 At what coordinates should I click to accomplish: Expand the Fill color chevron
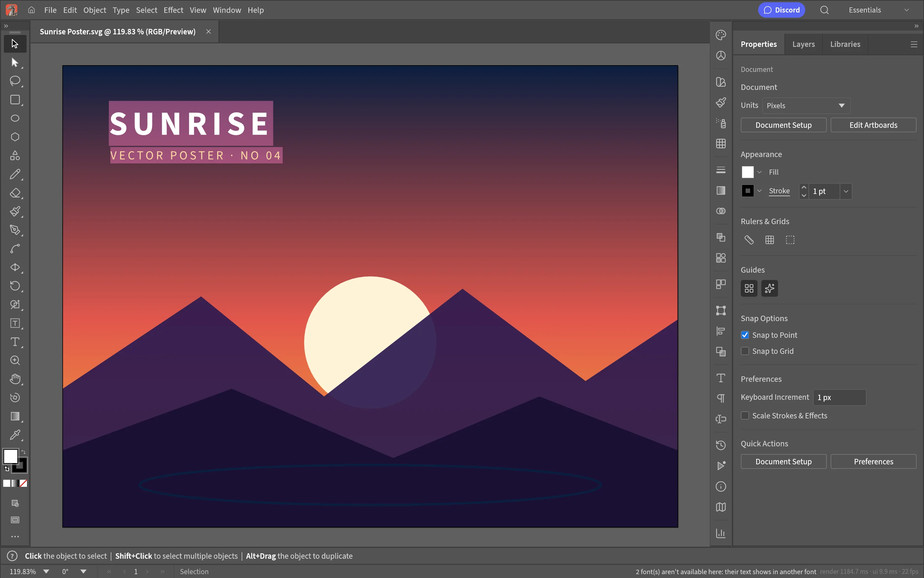pyautogui.click(x=759, y=172)
